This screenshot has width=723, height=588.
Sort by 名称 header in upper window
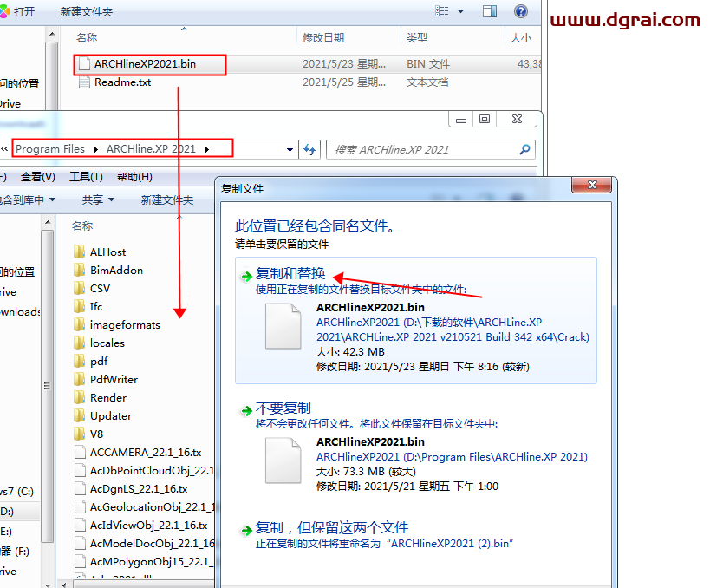(x=87, y=38)
